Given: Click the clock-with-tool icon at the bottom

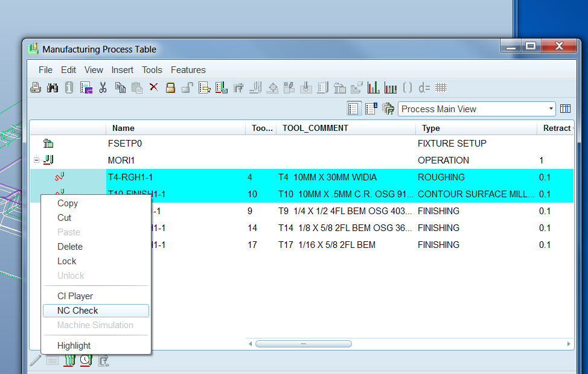Looking at the screenshot, I should coord(86,361).
